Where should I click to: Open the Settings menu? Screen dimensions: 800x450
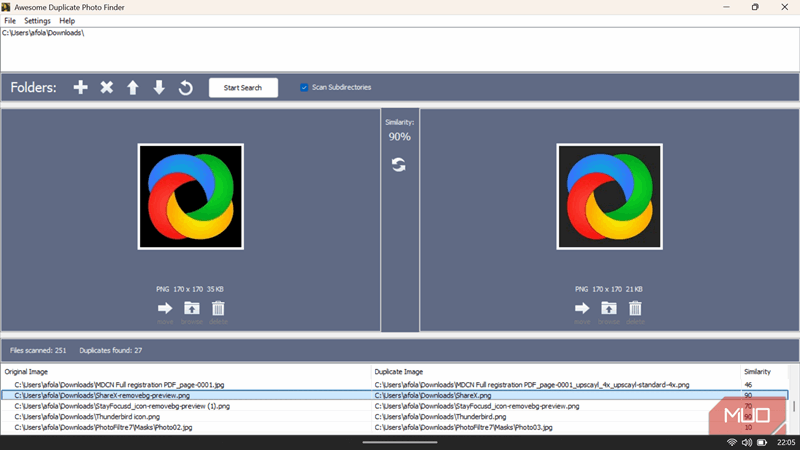(38, 21)
